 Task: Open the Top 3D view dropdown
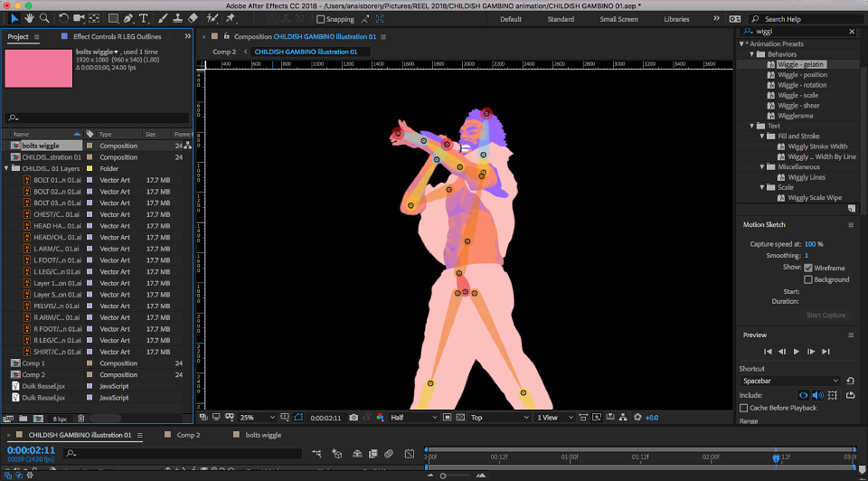tap(500, 418)
